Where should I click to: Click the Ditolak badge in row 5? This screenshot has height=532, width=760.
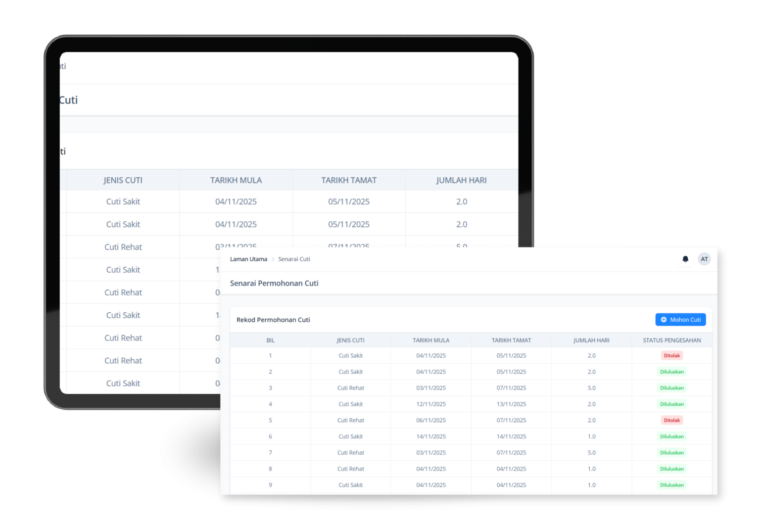coord(671,420)
